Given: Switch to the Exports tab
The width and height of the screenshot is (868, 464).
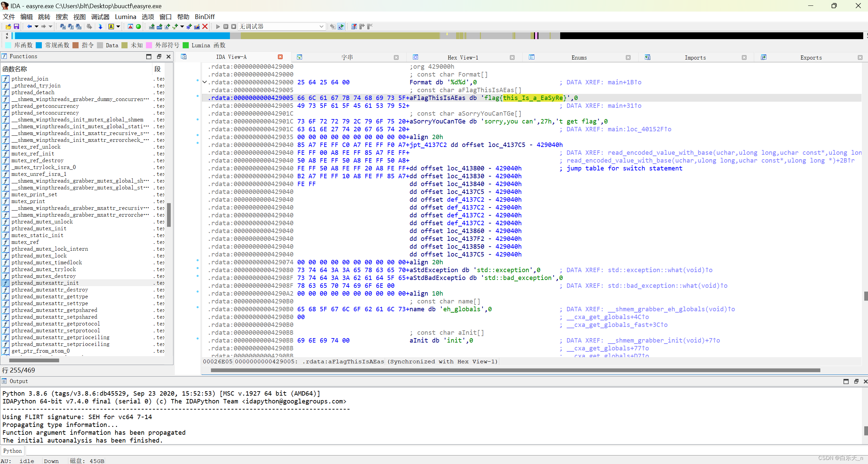Looking at the screenshot, I should [x=811, y=57].
